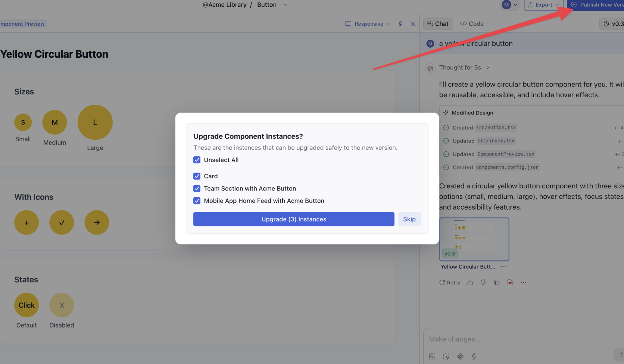Click the thumbs down feedback icon
Screen dimensions: 624x364
click(x=483, y=283)
